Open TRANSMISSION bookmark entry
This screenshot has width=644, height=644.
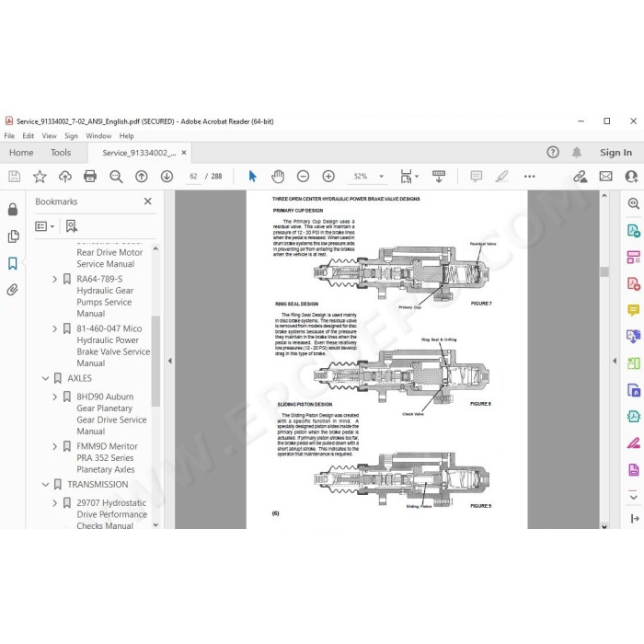98,485
